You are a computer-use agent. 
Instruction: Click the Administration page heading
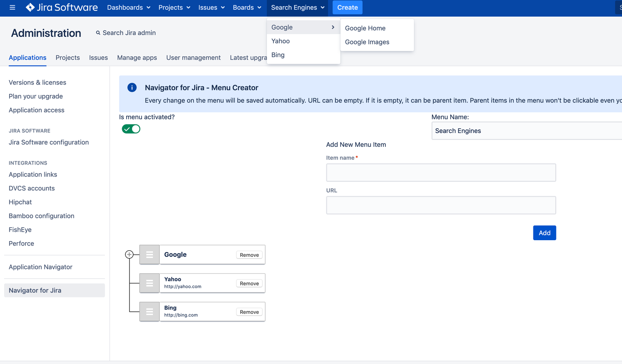pyautogui.click(x=46, y=33)
